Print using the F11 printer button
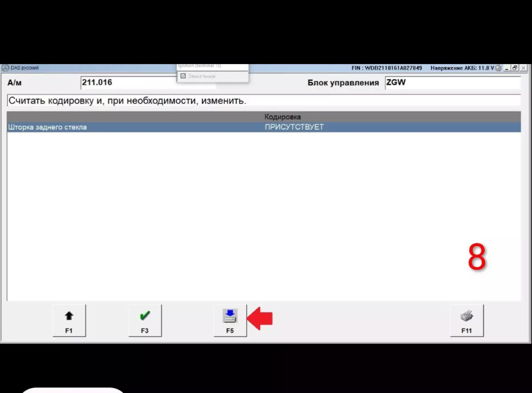Viewport: 532px width, 393px height. (467, 320)
